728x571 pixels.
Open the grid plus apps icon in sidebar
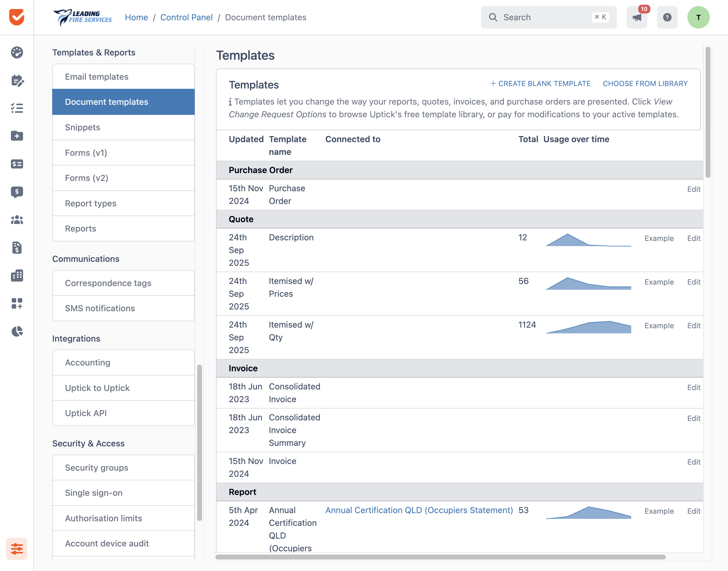tap(17, 303)
